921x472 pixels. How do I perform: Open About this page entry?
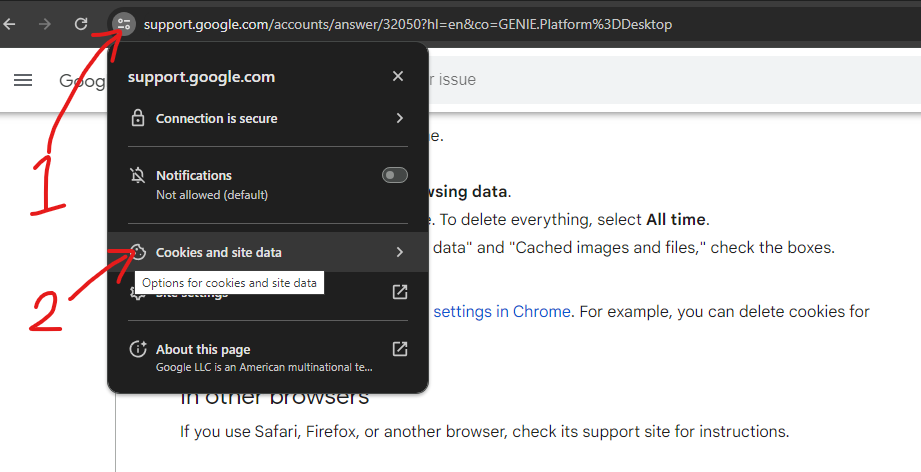click(268, 357)
